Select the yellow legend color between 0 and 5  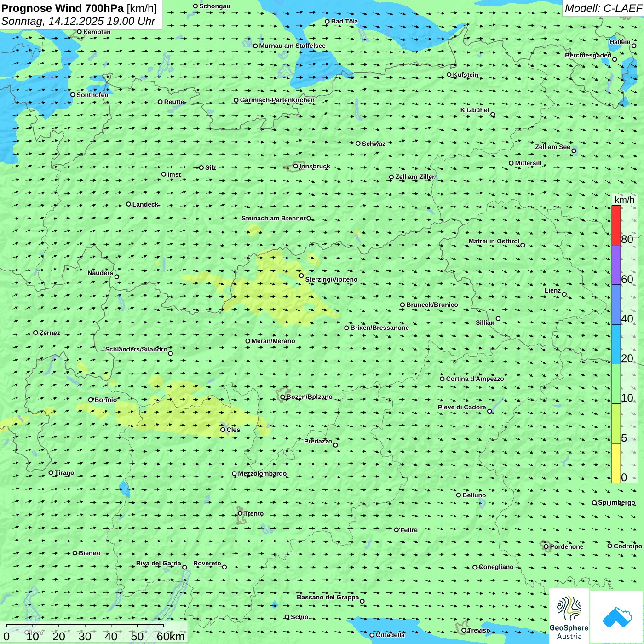[616, 463]
